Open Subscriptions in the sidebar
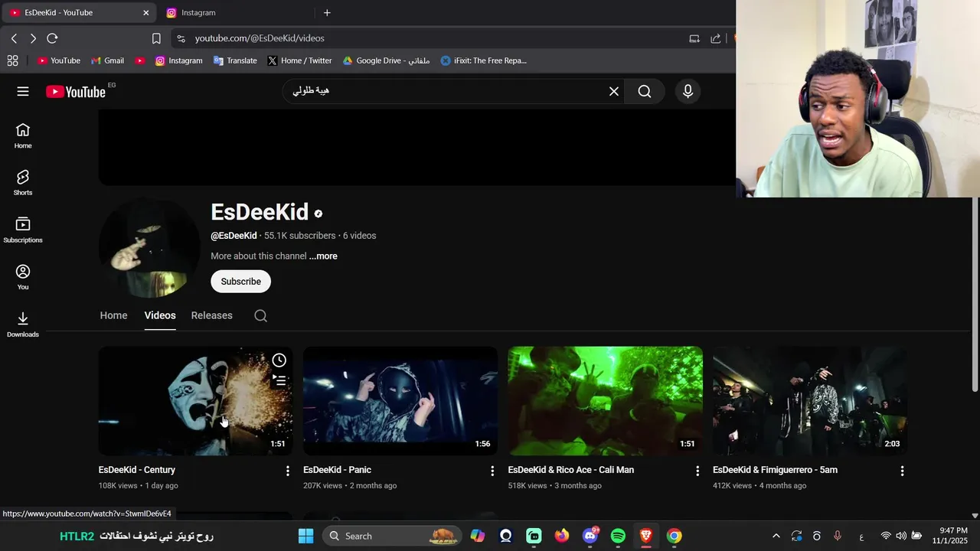980x551 pixels. click(23, 230)
